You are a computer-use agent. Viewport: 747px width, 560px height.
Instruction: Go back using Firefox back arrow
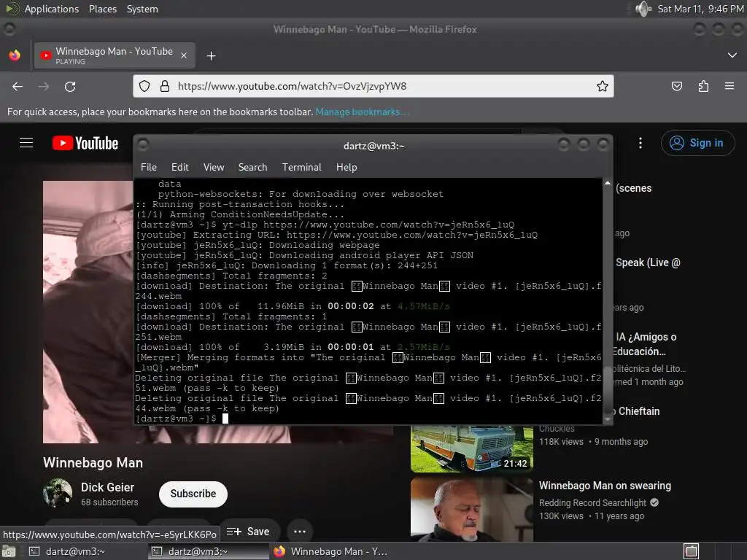[18, 86]
